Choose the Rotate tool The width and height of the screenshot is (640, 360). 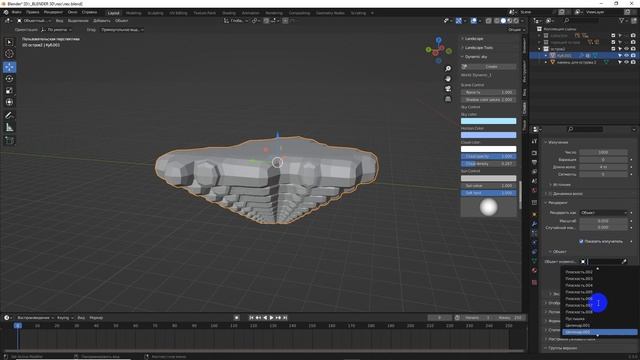pos(9,79)
